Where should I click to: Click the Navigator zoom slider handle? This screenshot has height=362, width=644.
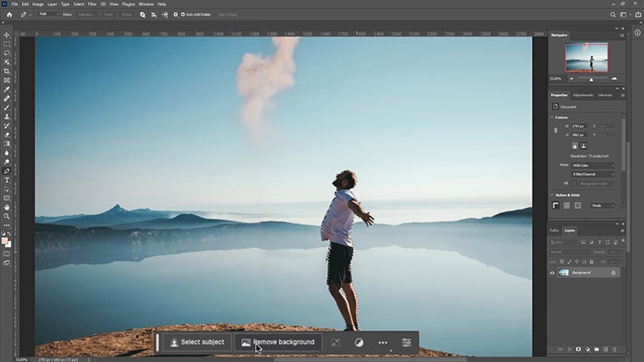591,79
